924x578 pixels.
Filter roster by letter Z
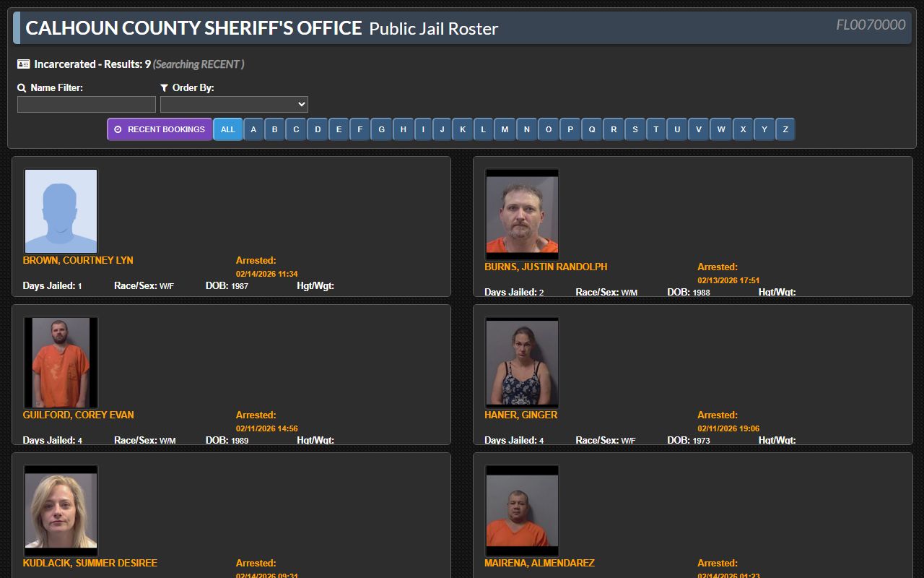785,129
